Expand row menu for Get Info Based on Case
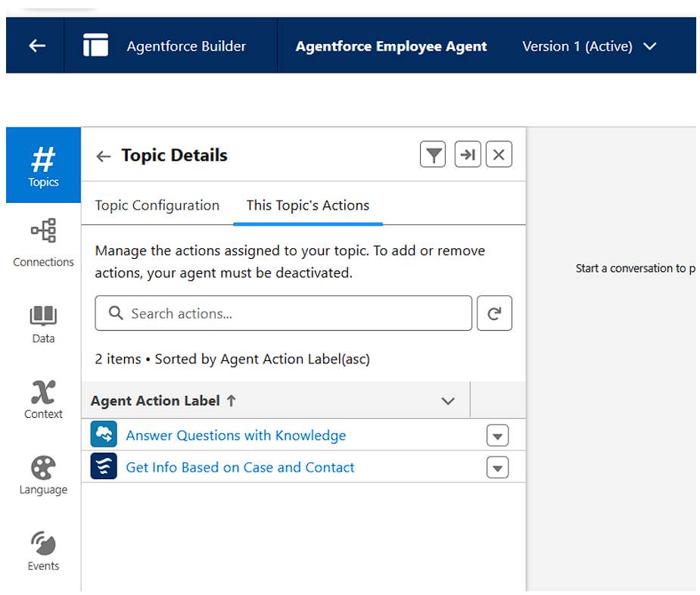Viewport: 700px width, 595px height. tap(497, 468)
